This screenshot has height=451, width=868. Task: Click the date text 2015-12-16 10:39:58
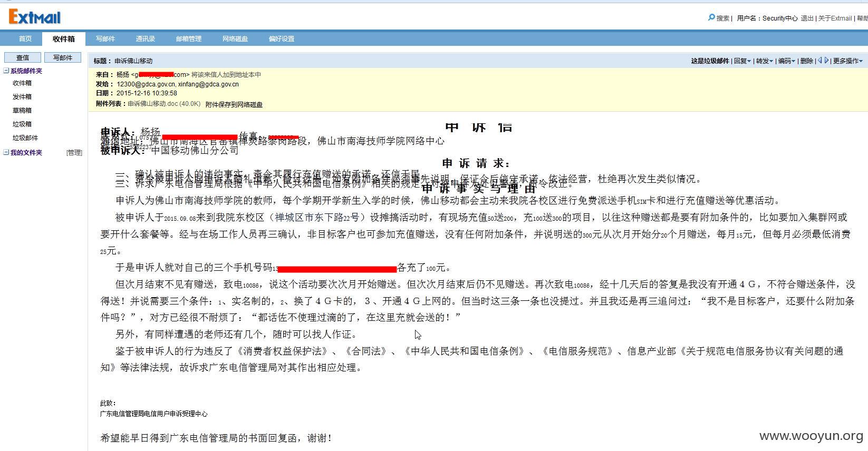[x=147, y=93]
